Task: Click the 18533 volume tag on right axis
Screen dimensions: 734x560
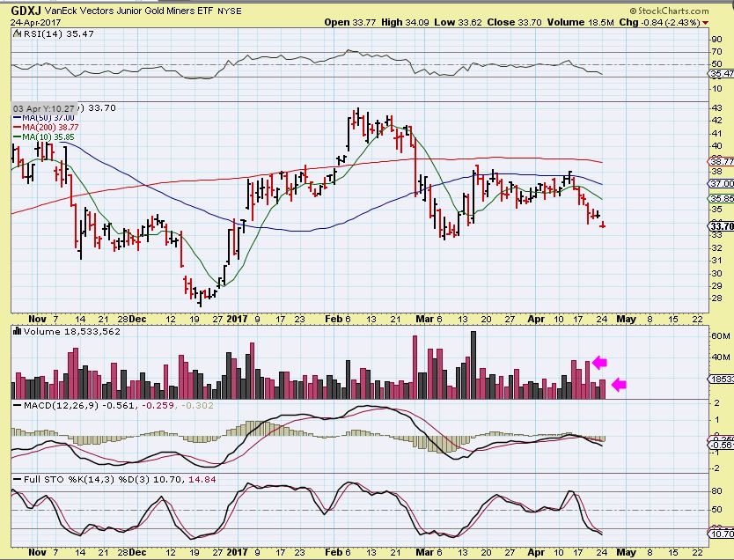Action: click(x=722, y=379)
